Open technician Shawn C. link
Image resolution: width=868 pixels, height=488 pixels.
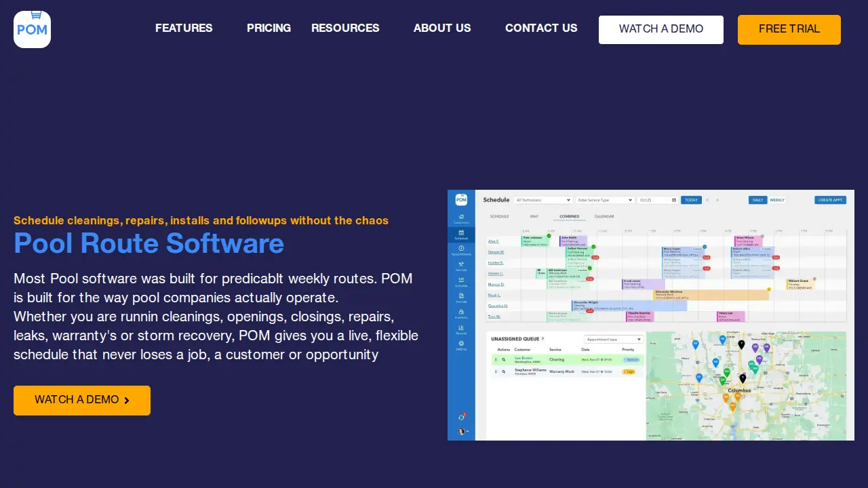496,273
